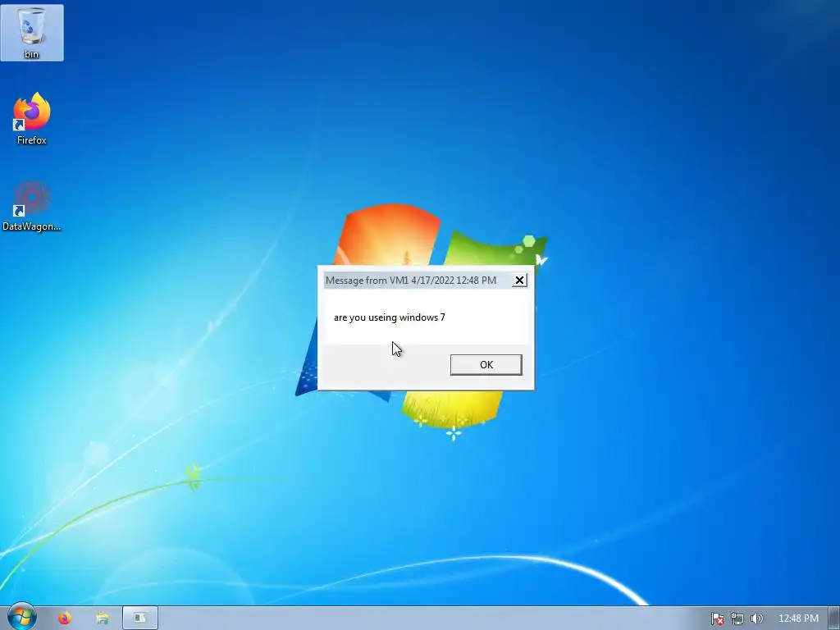Close the Message from VM1 dialog
The image size is (840, 630).
click(x=519, y=281)
